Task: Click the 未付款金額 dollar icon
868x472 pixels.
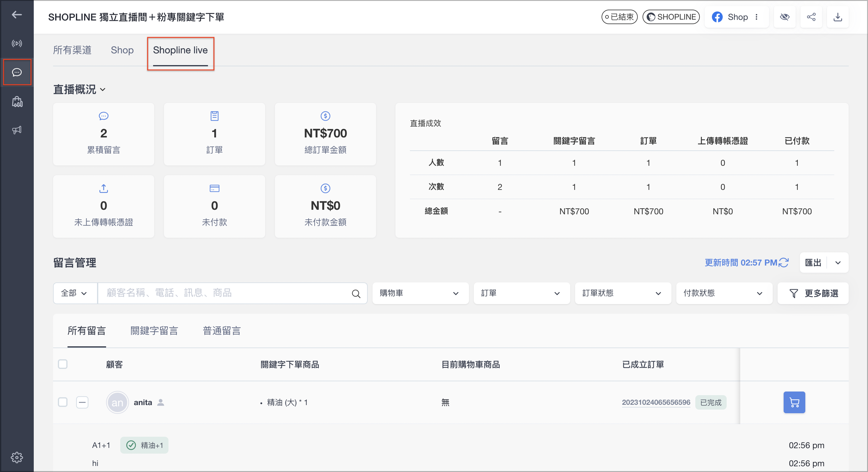Action: (x=325, y=188)
